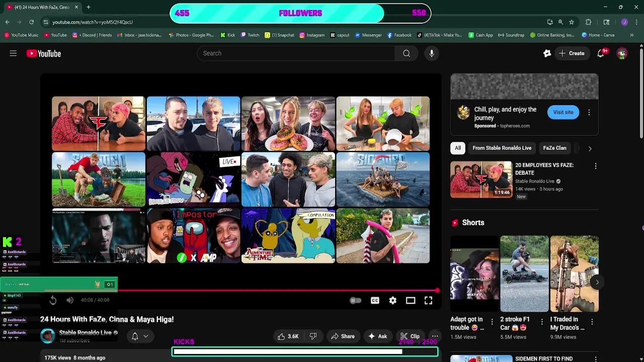
Task: Toggle closed captions (CC)
Action: pos(375,301)
